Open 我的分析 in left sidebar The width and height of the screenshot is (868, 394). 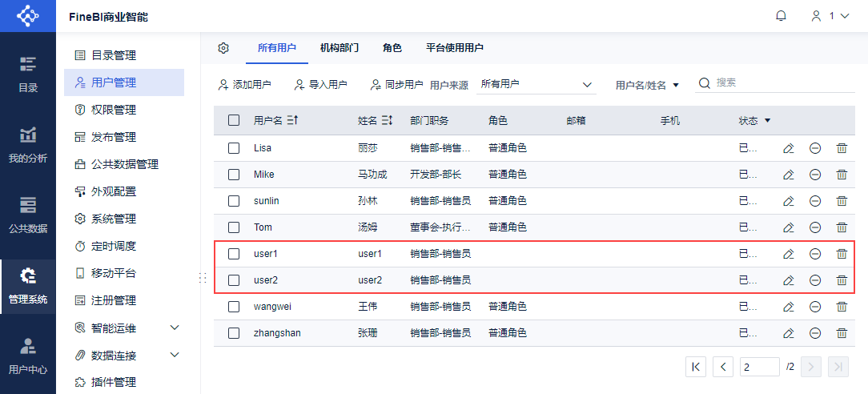[x=28, y=145]
